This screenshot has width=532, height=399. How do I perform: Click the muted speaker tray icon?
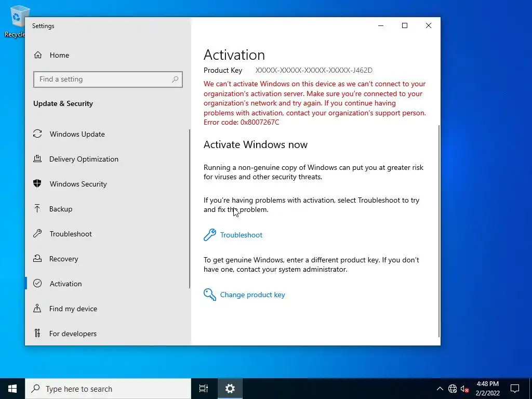464,389
